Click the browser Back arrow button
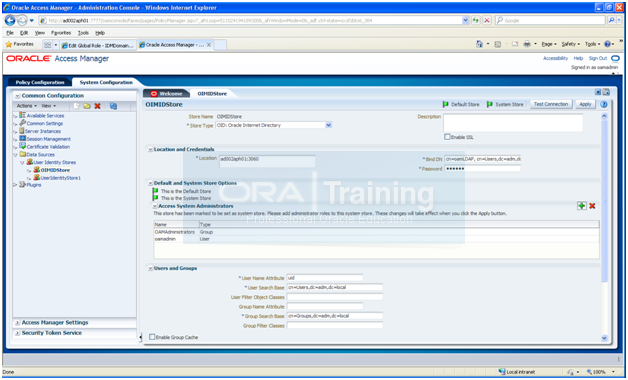The width and height of the screenshot is (628, 380). click(x=10, y=20)
